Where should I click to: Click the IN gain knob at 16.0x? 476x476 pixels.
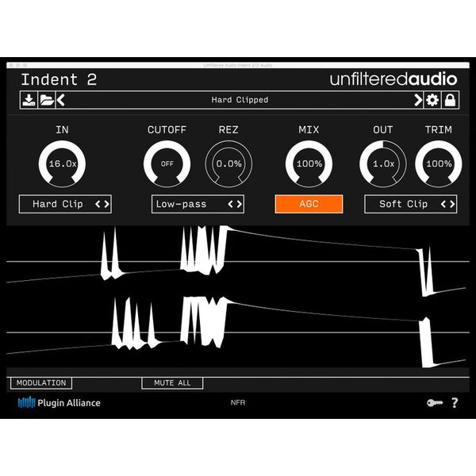[x=62, y=163]
